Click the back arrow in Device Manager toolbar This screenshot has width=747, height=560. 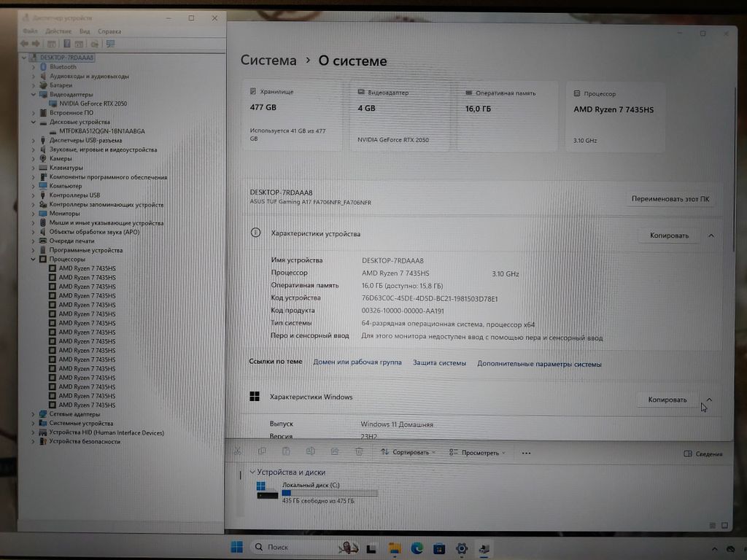tap(25, 44)
